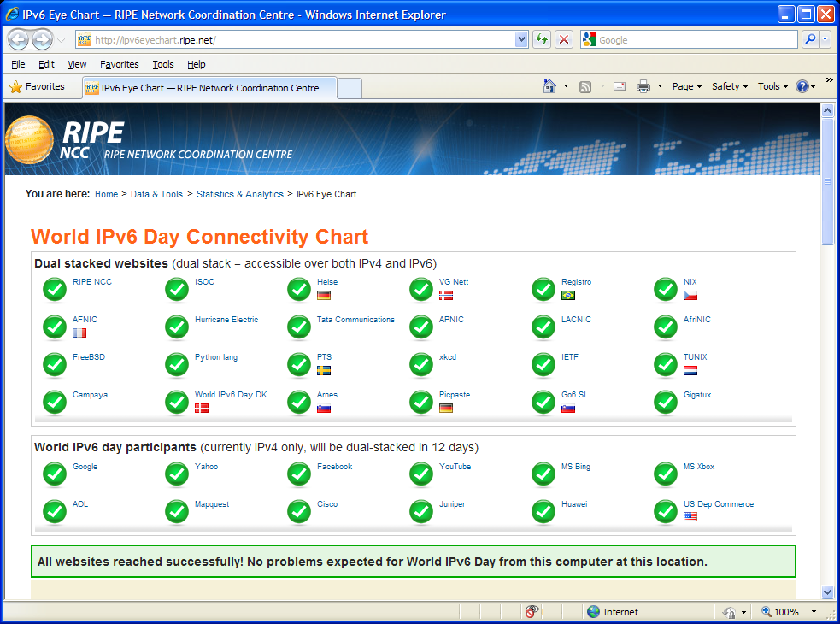The height and width of the screenshot is (624, 840).
Task: Open the File menu
Action: click(x=18, y=64)
